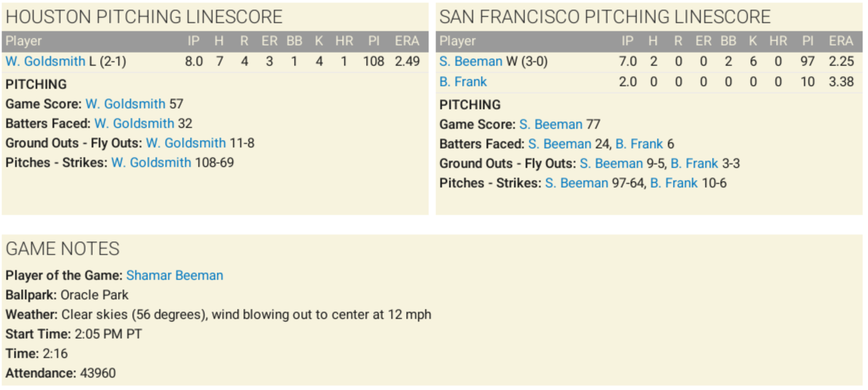Open W. Goldsmith in Houston linescore table row
The image size is (868, 390).
(45, 61)
